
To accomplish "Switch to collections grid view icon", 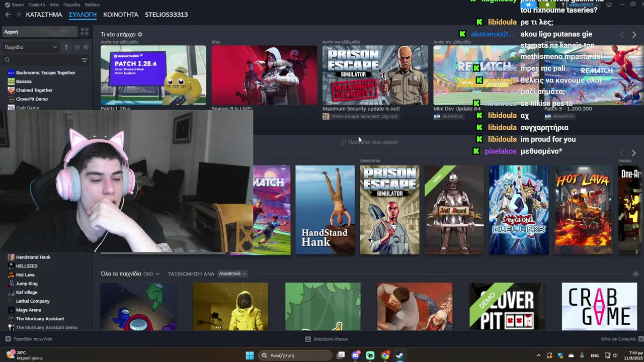I will click(x=85, y=32).
